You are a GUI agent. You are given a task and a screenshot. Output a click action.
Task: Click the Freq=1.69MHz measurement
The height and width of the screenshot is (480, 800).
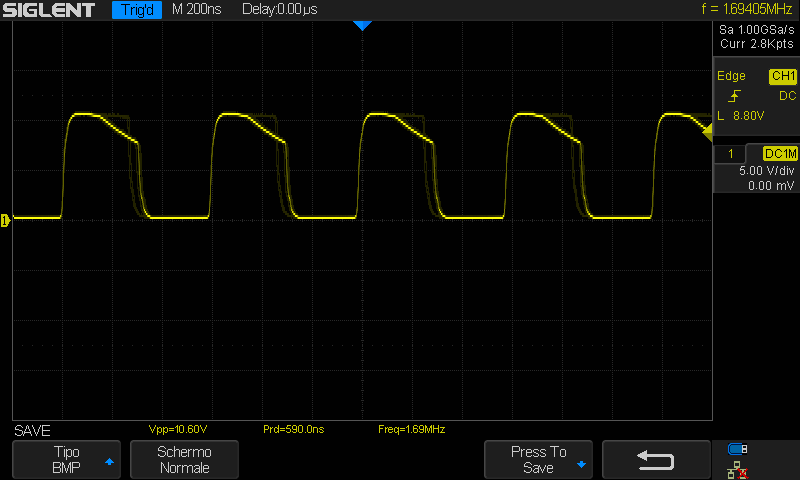coord(412,430)
